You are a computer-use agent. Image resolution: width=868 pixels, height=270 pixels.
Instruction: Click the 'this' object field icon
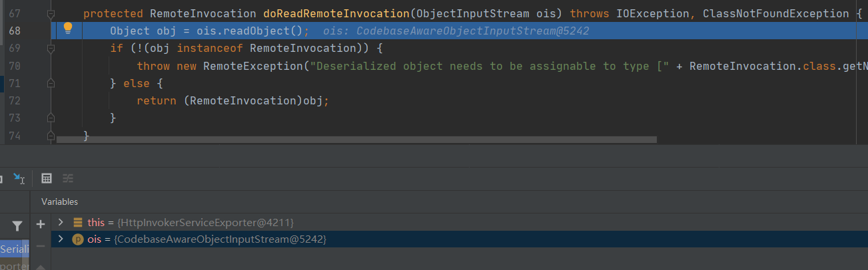pos(78,222)
